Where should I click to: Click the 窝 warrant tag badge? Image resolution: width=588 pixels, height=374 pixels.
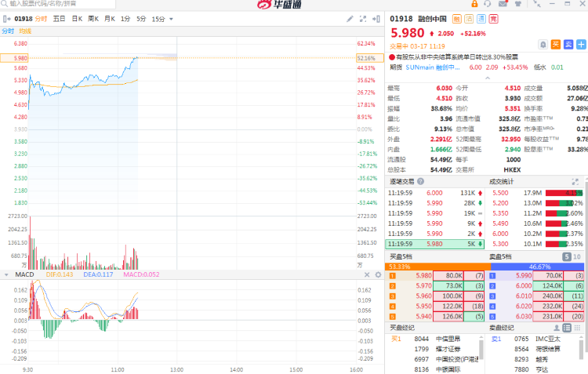[x=493, y=19]
